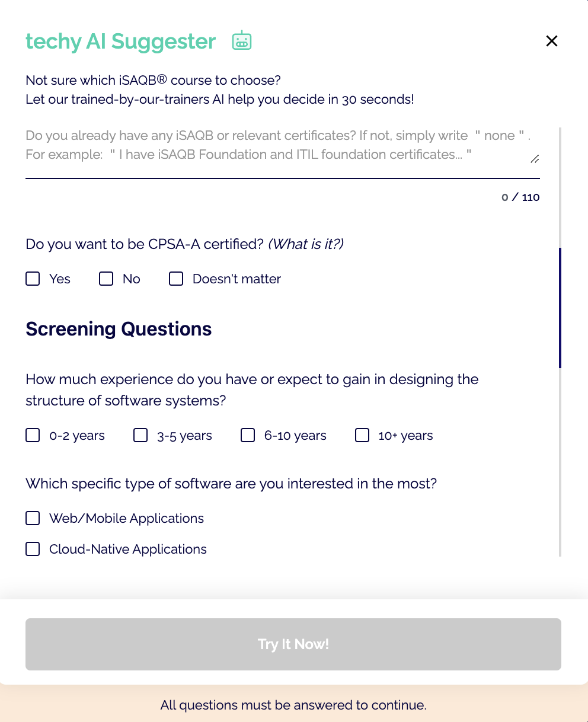Check Cloud-Native Applications as software interest
This screenshot has height=722, width=588.
coord(33,548)
